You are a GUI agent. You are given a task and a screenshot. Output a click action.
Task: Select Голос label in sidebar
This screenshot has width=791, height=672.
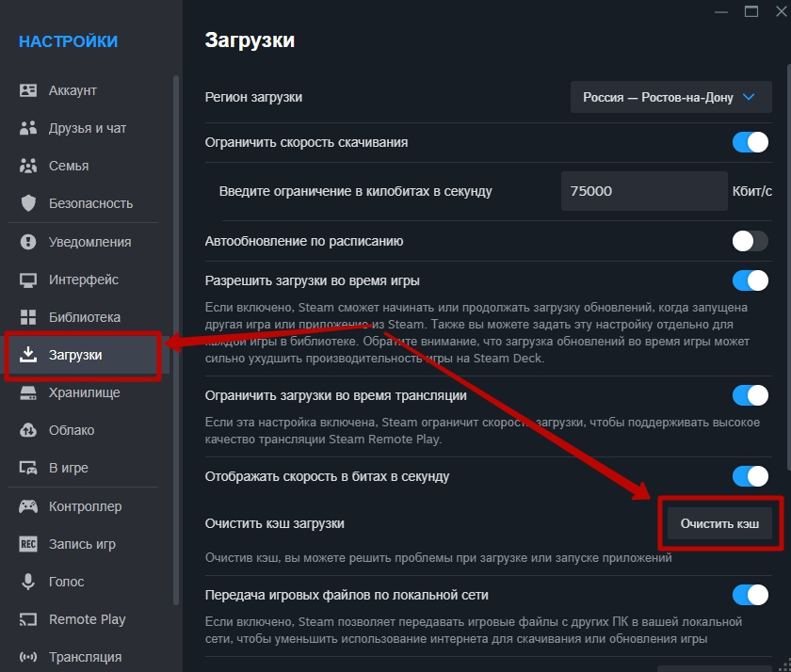point(67,582)
